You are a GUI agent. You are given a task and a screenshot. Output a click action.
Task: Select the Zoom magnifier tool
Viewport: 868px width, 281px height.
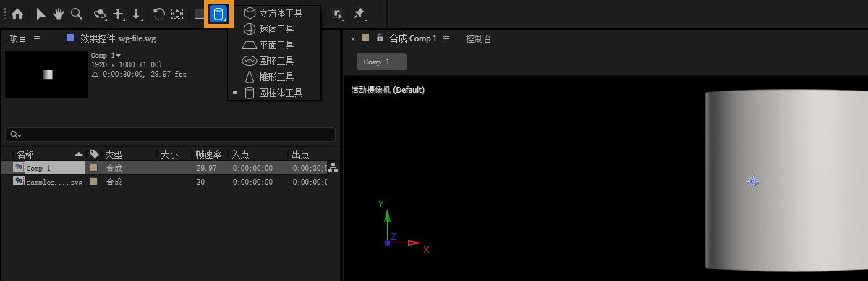[x=76, y=14]
